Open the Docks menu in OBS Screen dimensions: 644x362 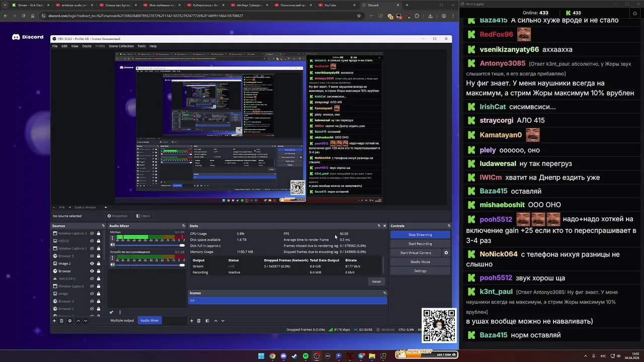click(x=87, y=46)
